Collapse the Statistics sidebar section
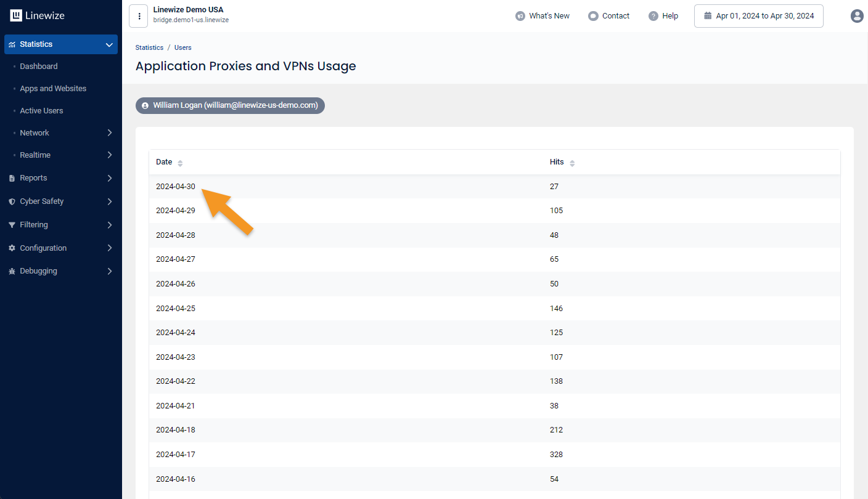Viewport: 868px width, 499px height. (110, 44)
